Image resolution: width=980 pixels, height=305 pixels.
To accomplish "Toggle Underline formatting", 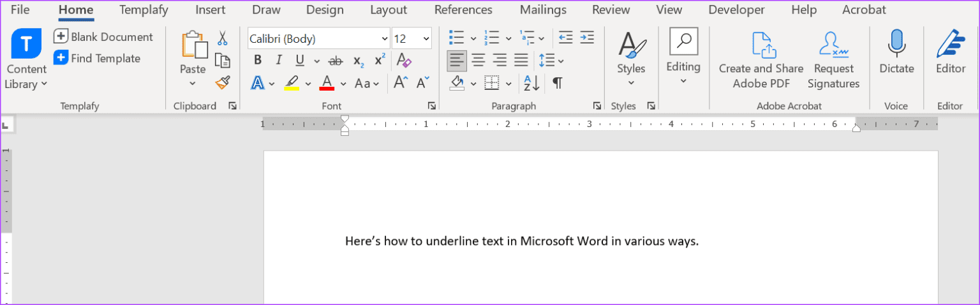I will coord(299,61).
